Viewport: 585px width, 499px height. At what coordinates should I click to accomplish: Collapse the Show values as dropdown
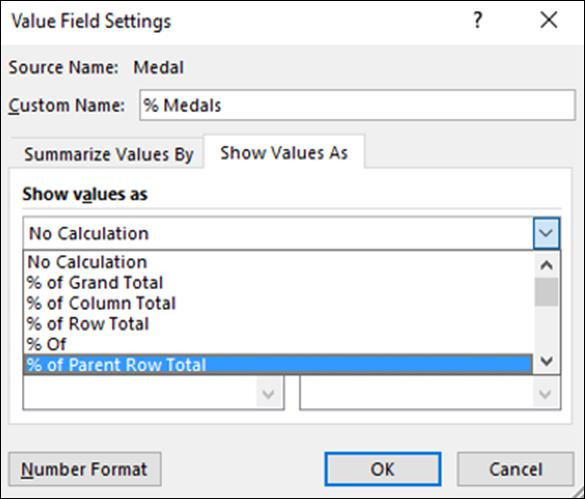[546, 234]
